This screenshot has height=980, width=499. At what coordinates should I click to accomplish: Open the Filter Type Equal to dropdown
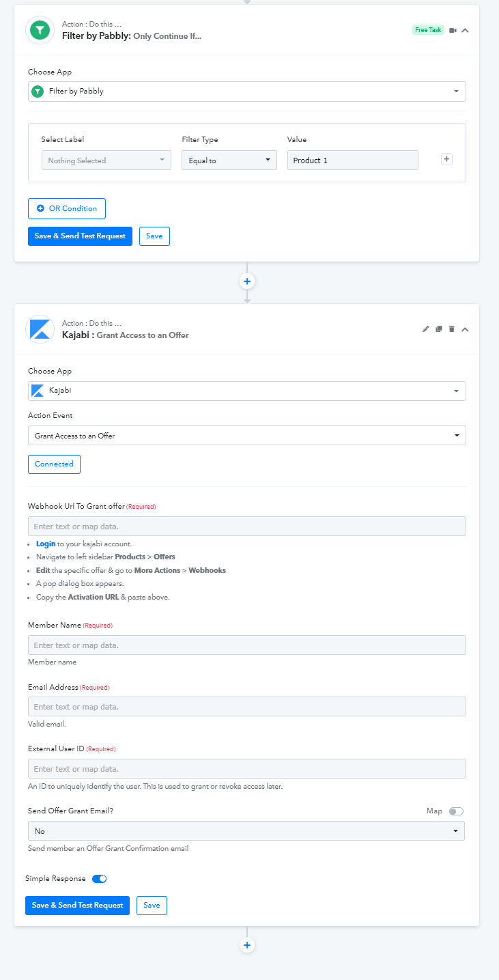pos(229,160)
